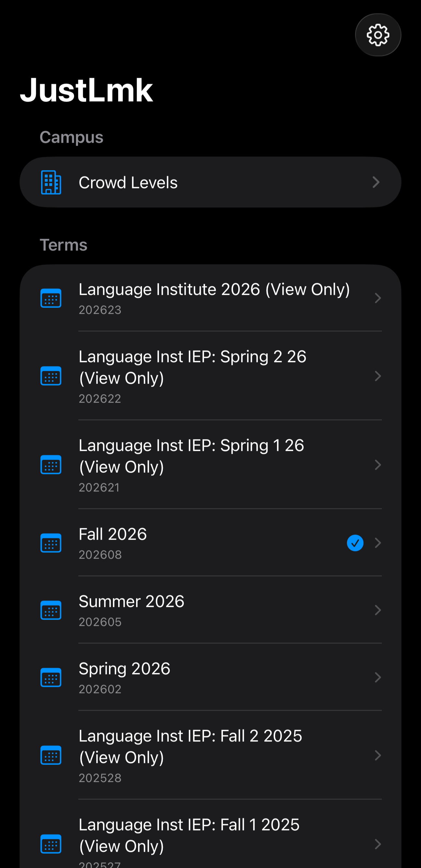This screenshot has width=421, height=868.
Task: Tap calendar icon beside Spring 2 26 term
Action: [51, 376]
